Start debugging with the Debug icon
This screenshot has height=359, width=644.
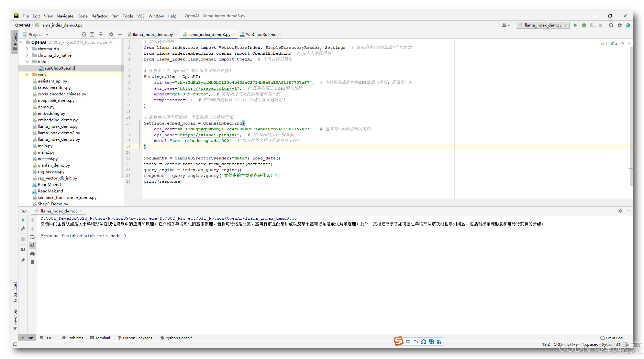click(584, 25)
